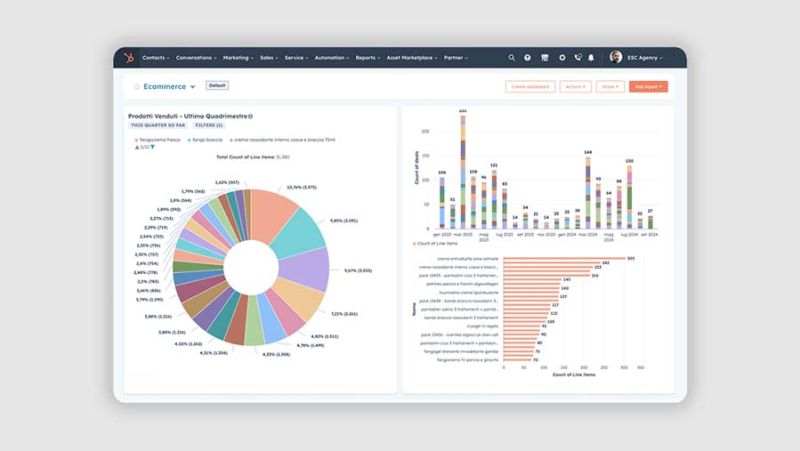Open the Share dropdown button
The image size is (800, 451).
pos(610,87)
